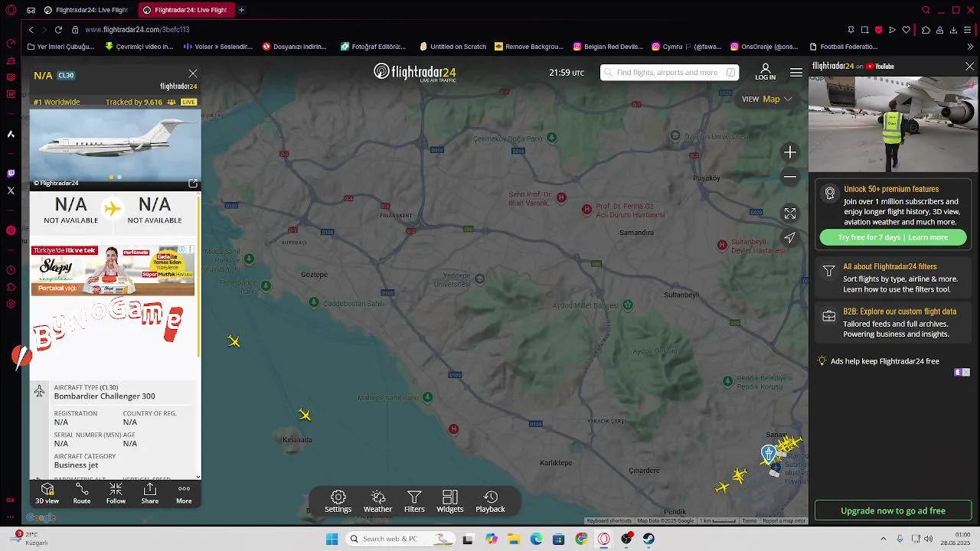Click Business jet aircraft category text
The image size is (980, 551).
pos(76,465)
